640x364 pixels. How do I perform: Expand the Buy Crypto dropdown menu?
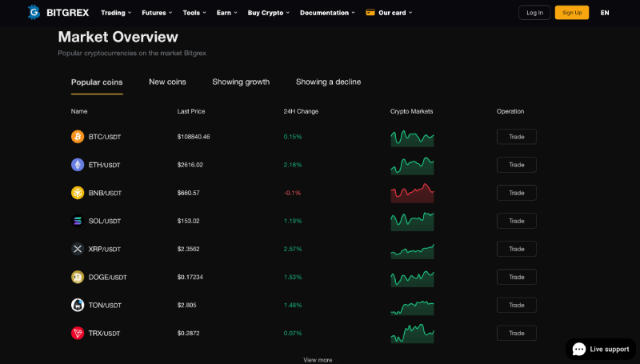click(x=269, y=13)
